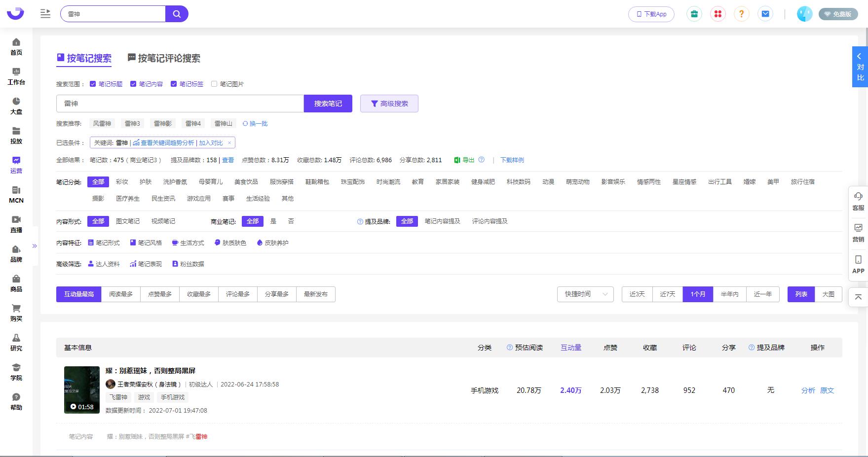Image resolution: width=868 pixels, height=457 pixels.
Task: Click the red four-dots apps icon
Action: point(718,14)
